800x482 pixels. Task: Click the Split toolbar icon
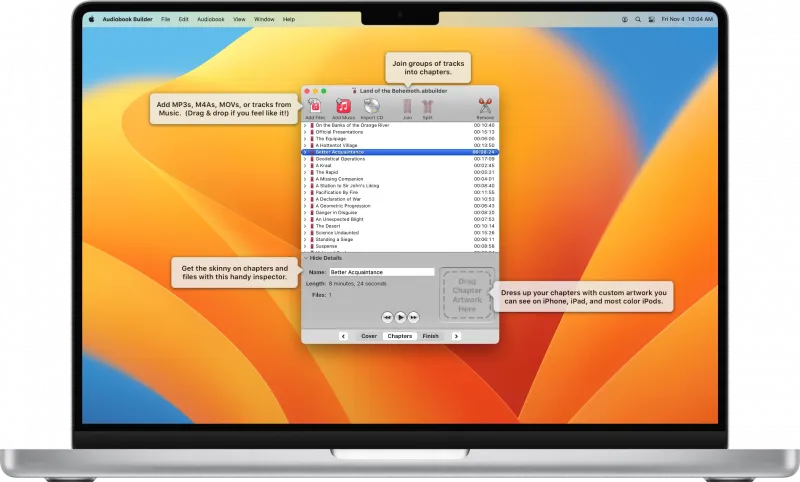[x=428, y=107]
